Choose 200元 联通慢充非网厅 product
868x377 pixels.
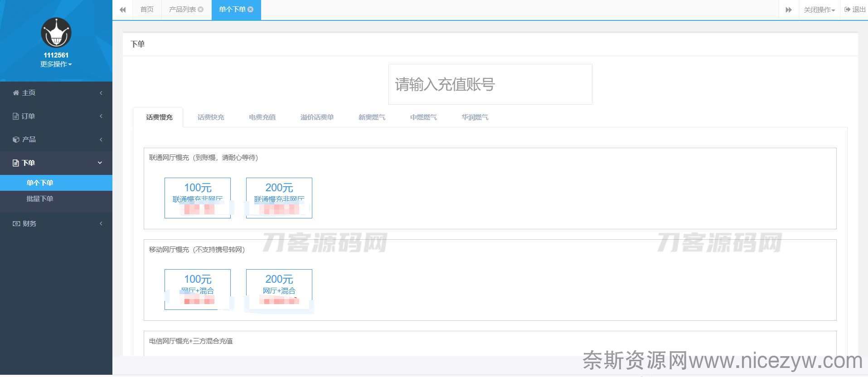click(x=279, y=198)
